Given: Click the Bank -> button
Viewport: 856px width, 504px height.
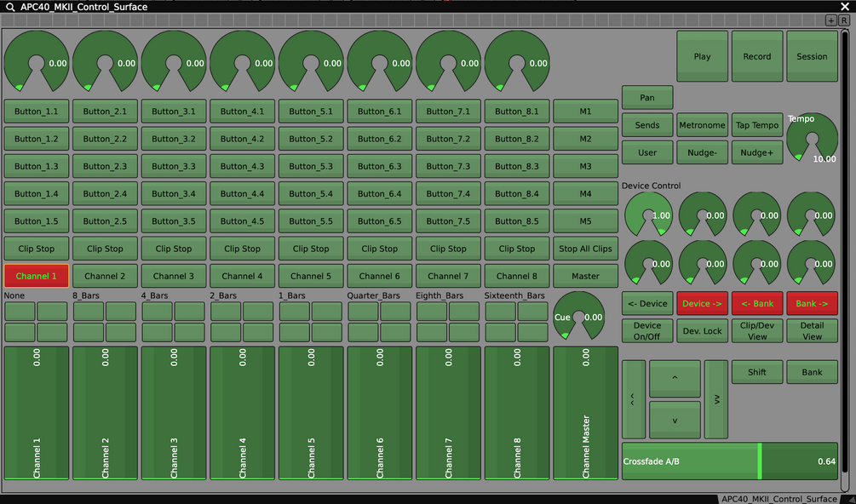Looking at the screenshot, I should click(x=812, y=303).
